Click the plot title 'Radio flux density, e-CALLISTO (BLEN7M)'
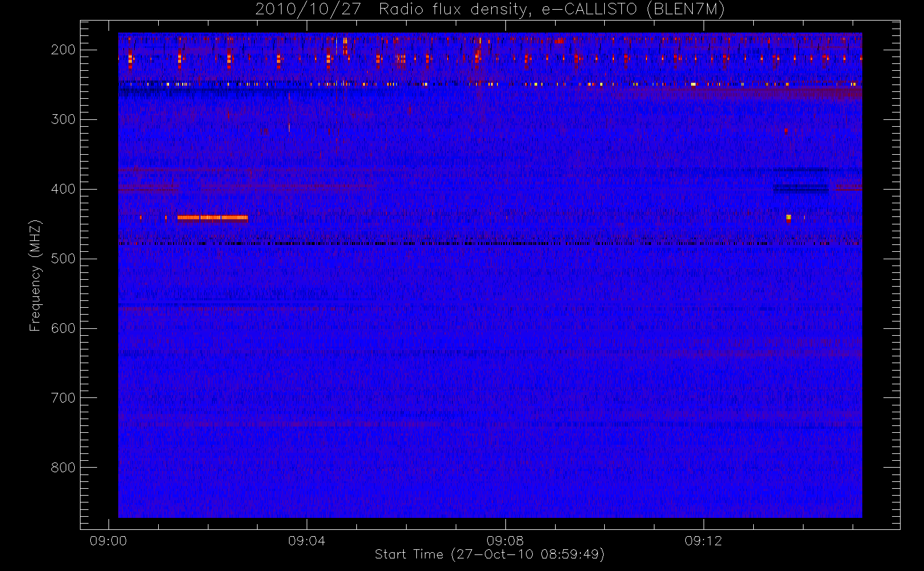This screenshot has height=571, width=924. [552, 10]
